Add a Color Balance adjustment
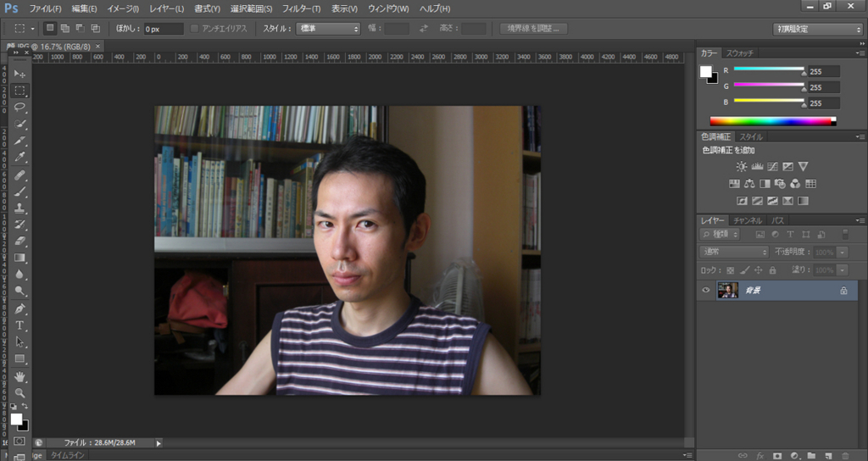The height and width of the screenshot is (461, 868). coord(749,184)
